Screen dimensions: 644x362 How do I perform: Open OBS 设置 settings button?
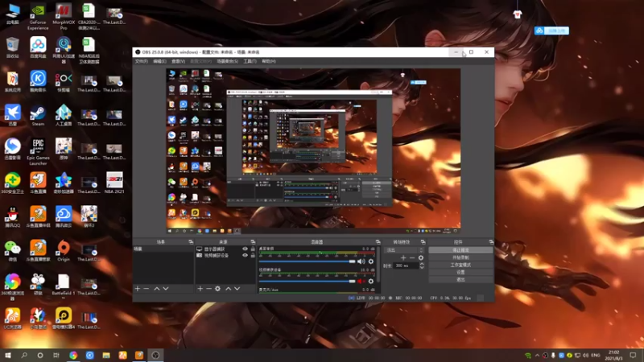pos(460,272)
